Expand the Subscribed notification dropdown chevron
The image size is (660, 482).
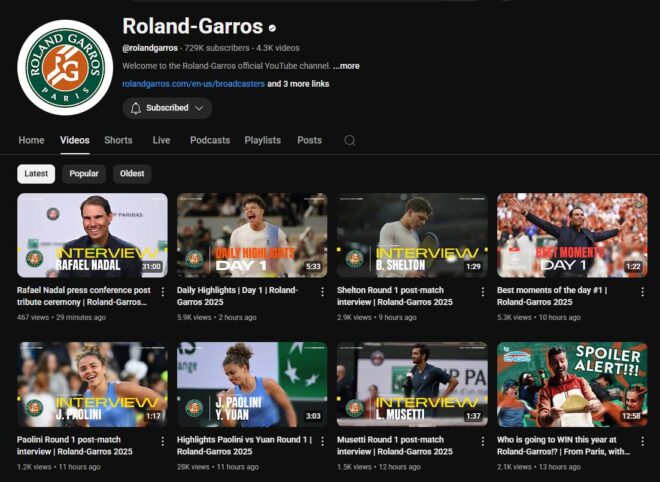[199, 108]
